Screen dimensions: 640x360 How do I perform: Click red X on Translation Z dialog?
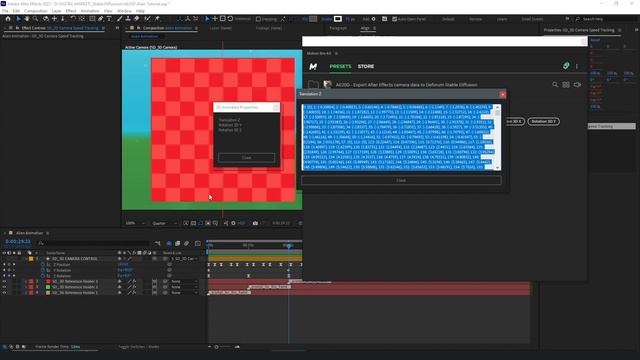tap(502, 94)
